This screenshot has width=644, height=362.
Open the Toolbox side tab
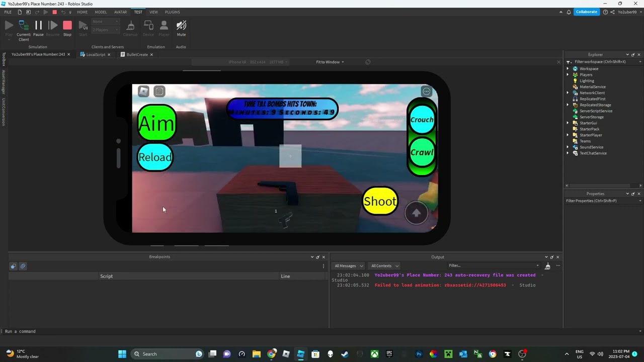coord(4,59)
